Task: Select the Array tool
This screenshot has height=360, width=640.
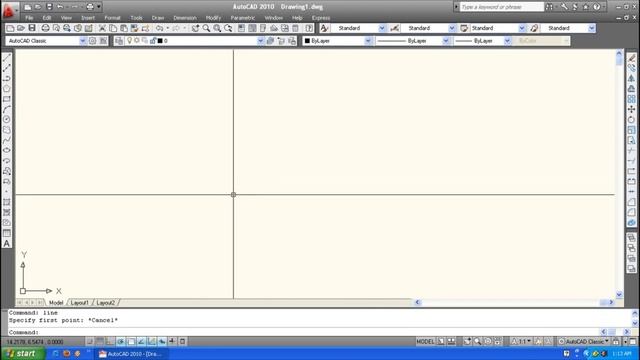Action: [x=631, y=99]
